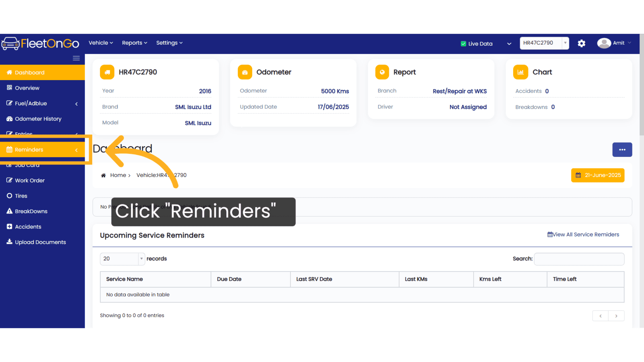Open the settings gear icon
Image resolution: width=644 pixels, height=362 pixels.
point(581,43)
